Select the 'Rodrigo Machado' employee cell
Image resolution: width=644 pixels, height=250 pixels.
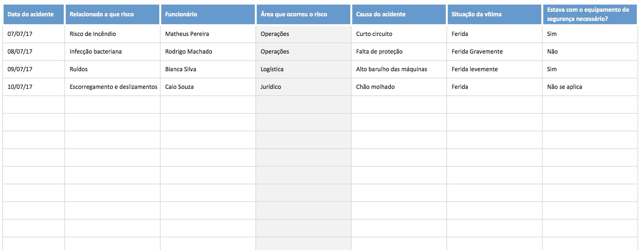coord(208,52)
